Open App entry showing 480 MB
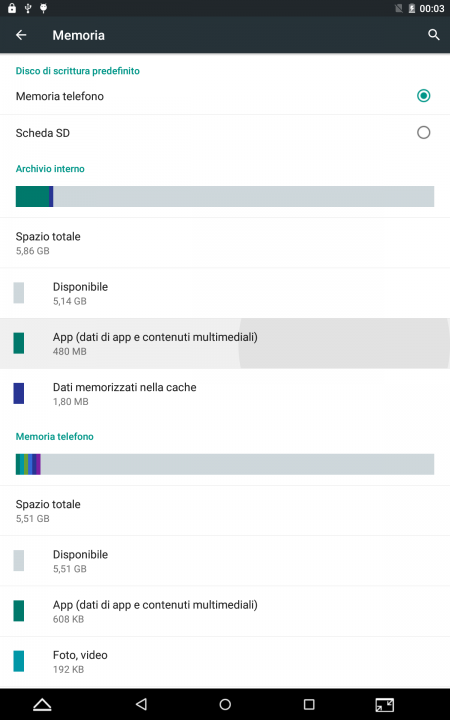This screenshot has width=450, height=720. click(225, 343)
